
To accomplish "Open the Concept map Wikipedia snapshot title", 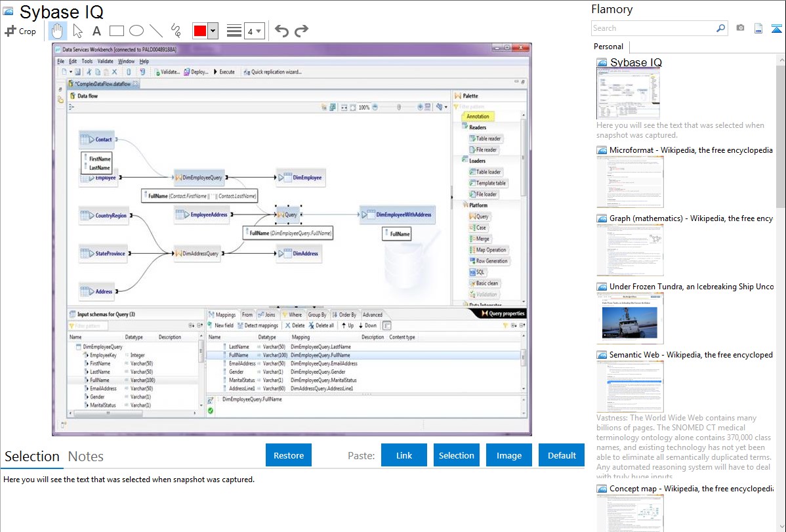I will click(692, 488).
